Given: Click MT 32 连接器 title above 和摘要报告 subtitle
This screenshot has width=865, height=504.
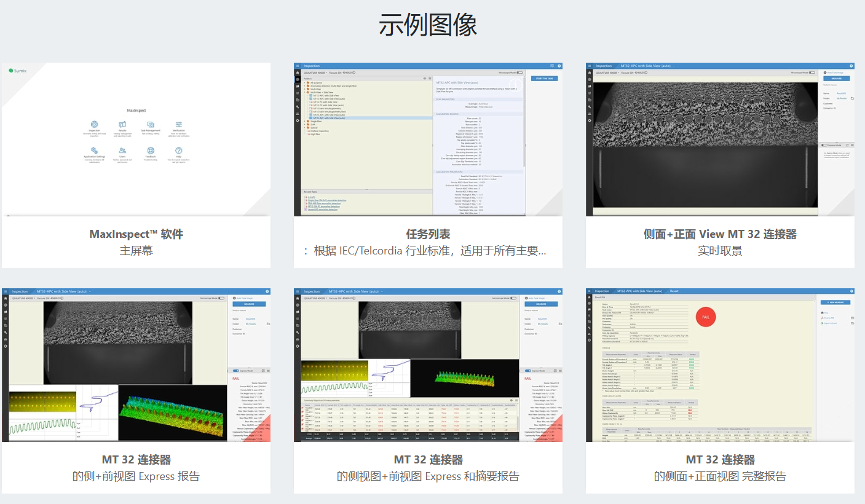Looking at the screenshot, I should point(428,460).
